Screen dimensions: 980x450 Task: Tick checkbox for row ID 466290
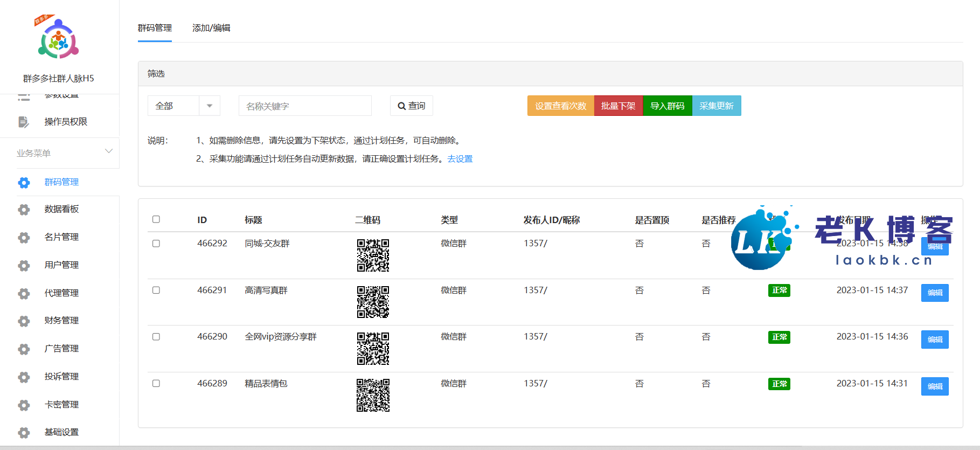(x=156, y=337)
